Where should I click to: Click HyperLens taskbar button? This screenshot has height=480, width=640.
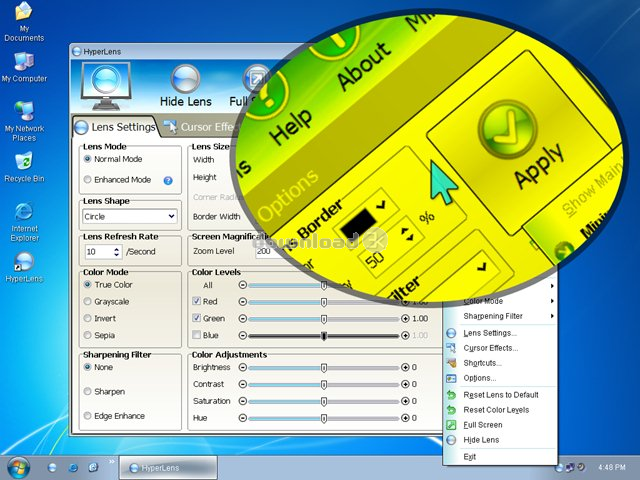pyautogui.click(x=168, y=468)
